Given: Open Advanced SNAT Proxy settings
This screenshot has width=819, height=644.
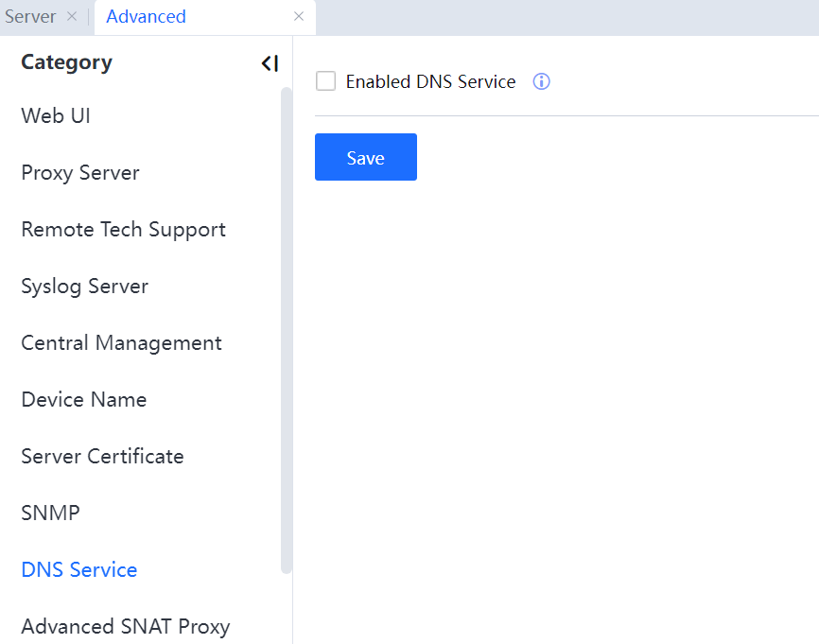Looking at the screenshot, I should coord(125,626).
